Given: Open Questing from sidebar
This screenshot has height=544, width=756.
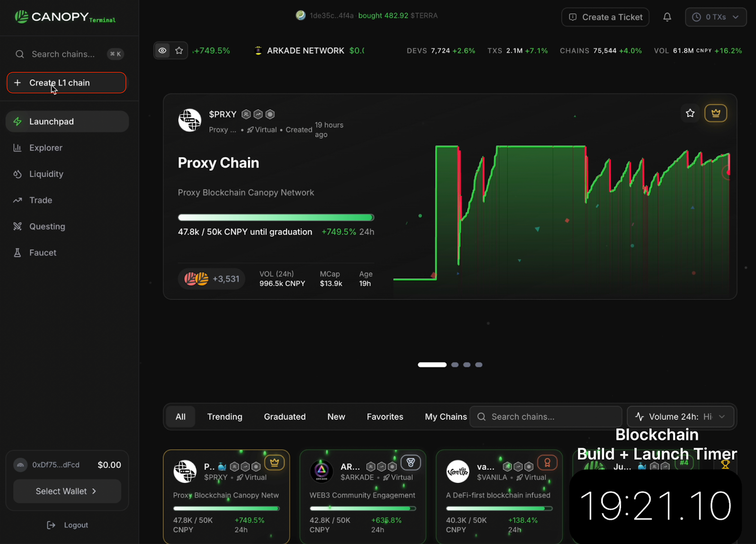Looking at the screenshot, I should click(x=67, y=226).
